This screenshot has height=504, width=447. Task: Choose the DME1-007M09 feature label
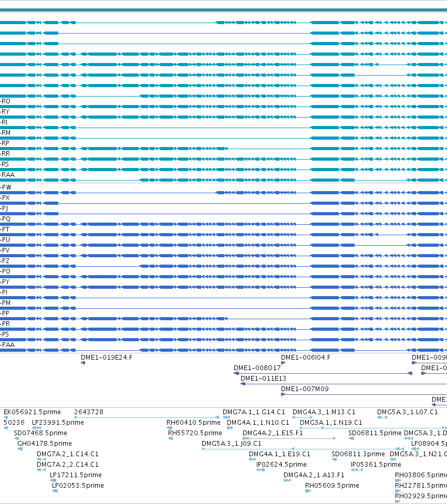305,389
